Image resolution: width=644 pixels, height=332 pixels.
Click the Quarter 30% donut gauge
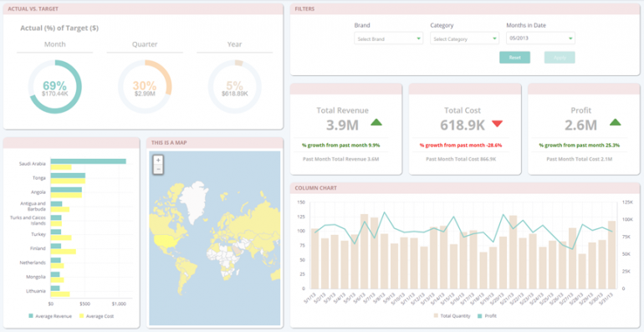[145, 87]
